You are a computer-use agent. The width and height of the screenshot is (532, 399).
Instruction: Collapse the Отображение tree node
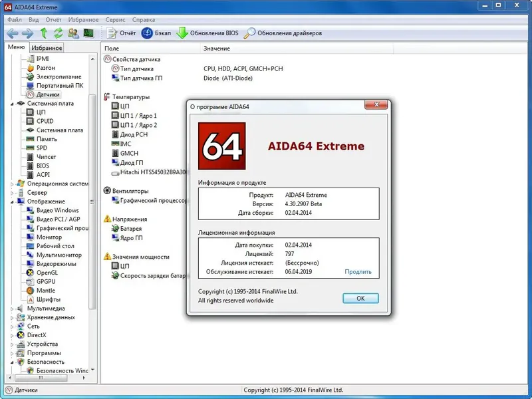pos(12,202)
